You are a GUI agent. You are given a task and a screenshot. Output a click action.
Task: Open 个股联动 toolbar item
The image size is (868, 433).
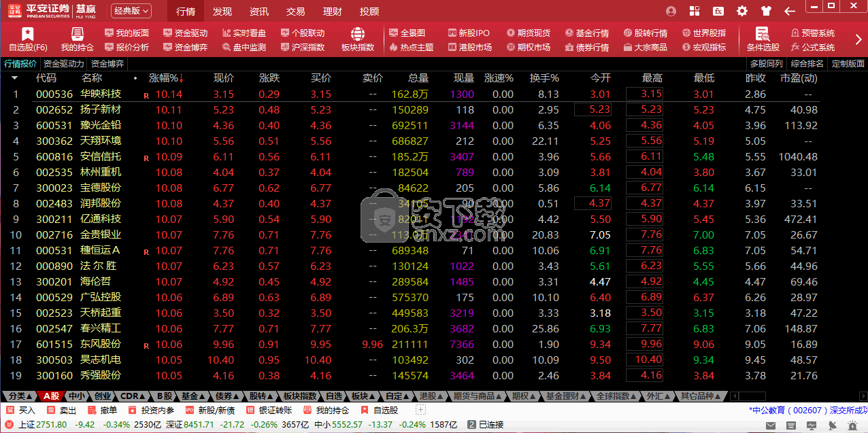302,33
